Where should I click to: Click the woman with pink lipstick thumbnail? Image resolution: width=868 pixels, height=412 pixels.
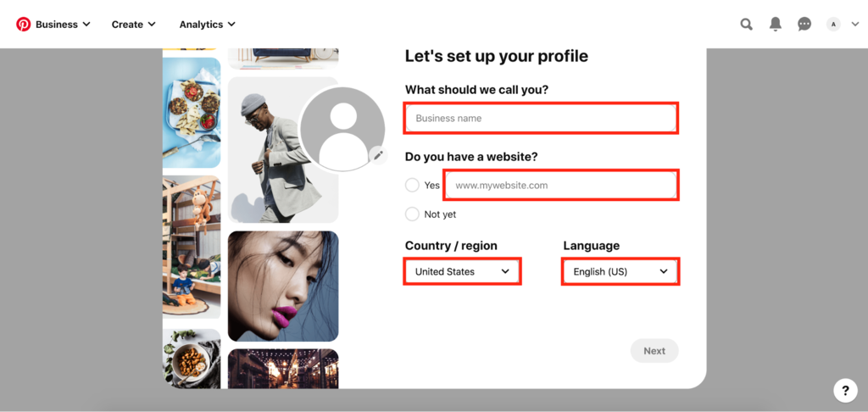(283, 286)
